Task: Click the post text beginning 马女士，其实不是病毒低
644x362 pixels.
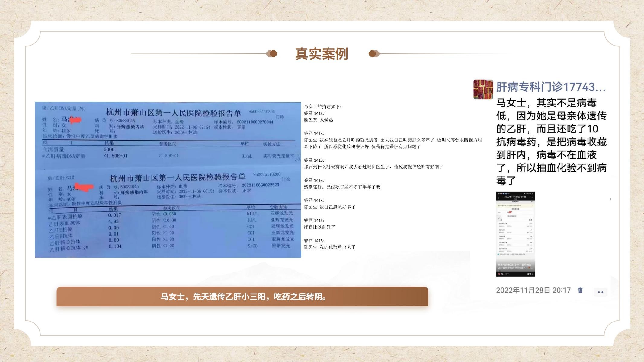Action: tap(551, 141)
